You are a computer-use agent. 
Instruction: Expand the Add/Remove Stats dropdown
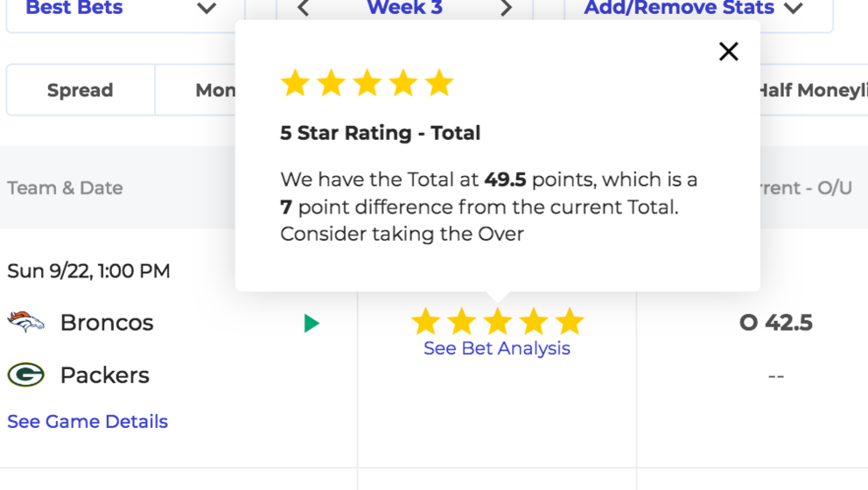[x=693, y=8]
